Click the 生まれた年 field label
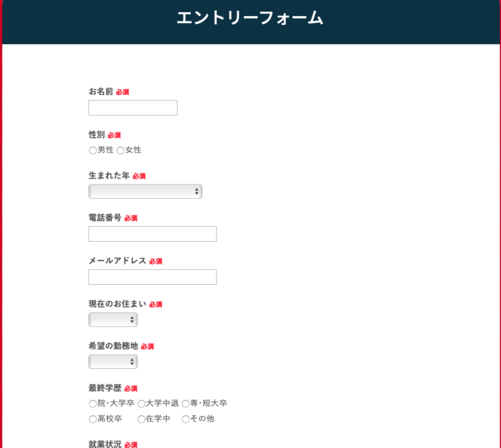This screenshot has width=501, height=448. click(109, 175)
